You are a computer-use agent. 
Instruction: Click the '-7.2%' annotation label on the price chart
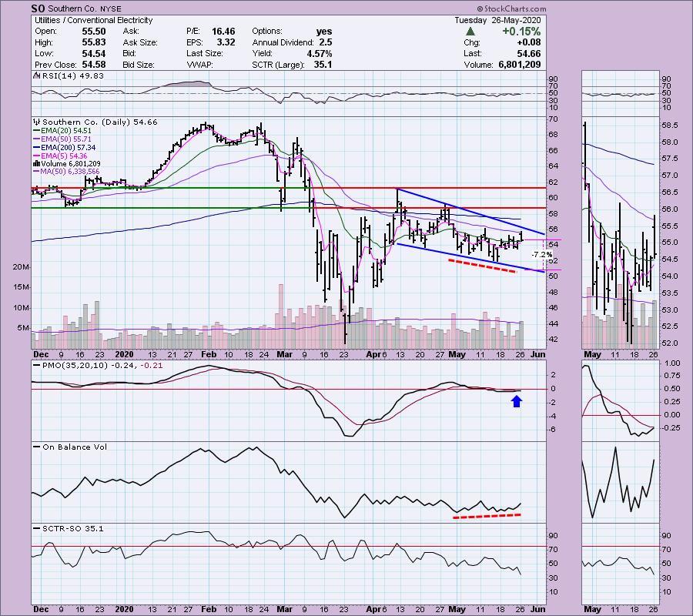[542, 255]
